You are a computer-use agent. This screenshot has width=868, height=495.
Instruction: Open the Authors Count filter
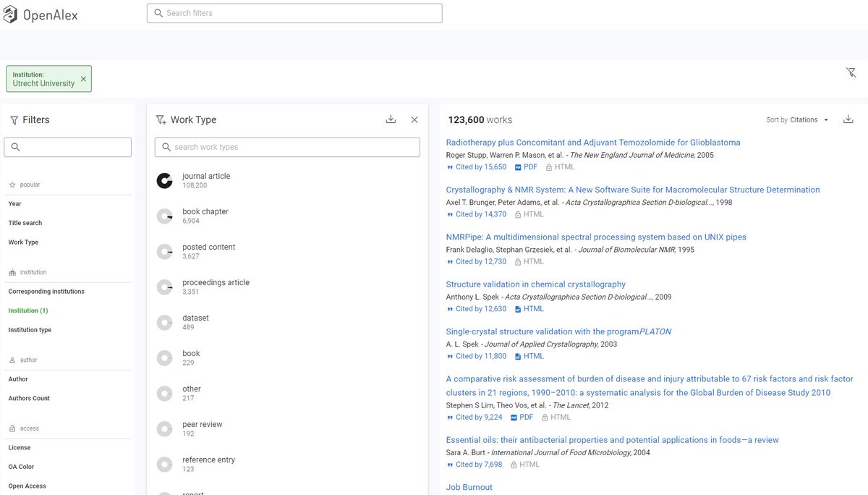pos(29,398)
